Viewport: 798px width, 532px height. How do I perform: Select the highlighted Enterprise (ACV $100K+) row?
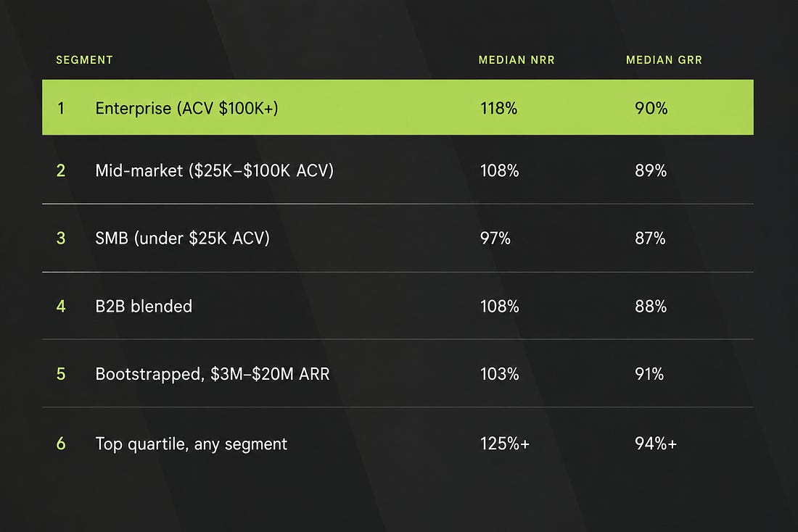click(398, 107)
